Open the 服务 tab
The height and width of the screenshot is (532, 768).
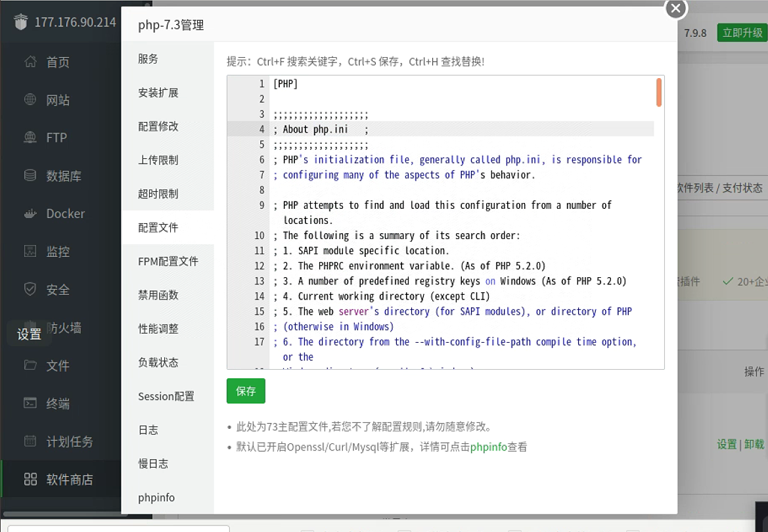coord(168,59)
